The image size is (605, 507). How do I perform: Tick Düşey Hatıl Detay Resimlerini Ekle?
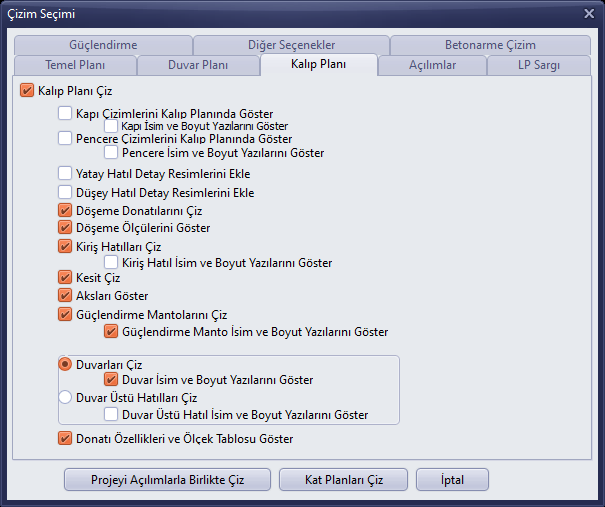pyautogui.click(x=65, y=192)
